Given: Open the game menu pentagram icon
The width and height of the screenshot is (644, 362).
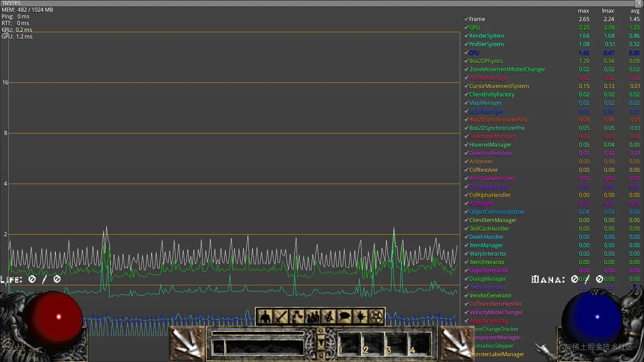Looking at the screenshot, I should [376, 316].
